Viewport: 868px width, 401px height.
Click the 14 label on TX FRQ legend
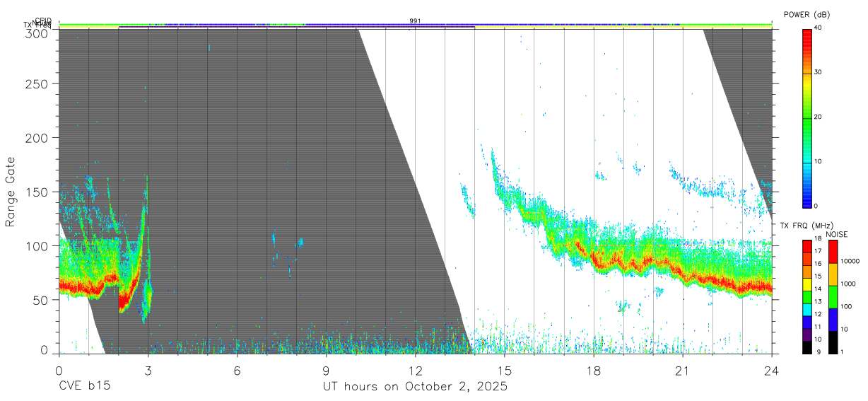click(x=819, y=289)
